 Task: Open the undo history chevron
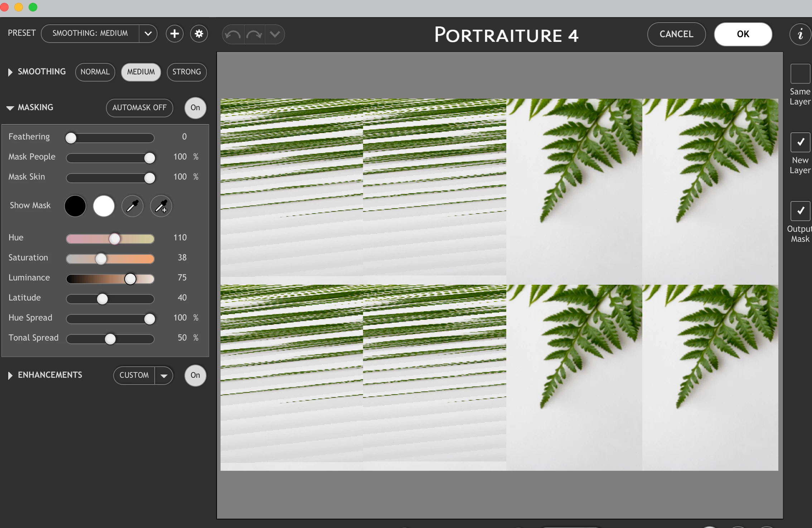[x=275, y=34]
